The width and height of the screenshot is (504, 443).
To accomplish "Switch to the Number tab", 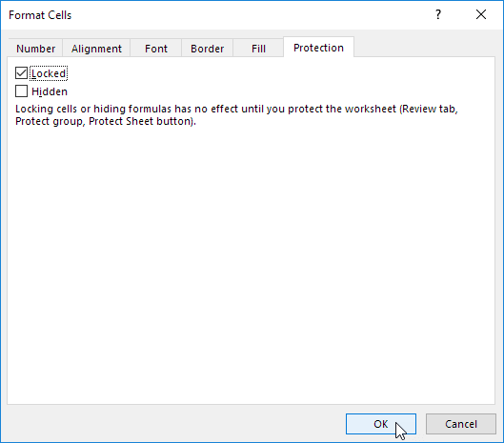I will click(35, 49).
